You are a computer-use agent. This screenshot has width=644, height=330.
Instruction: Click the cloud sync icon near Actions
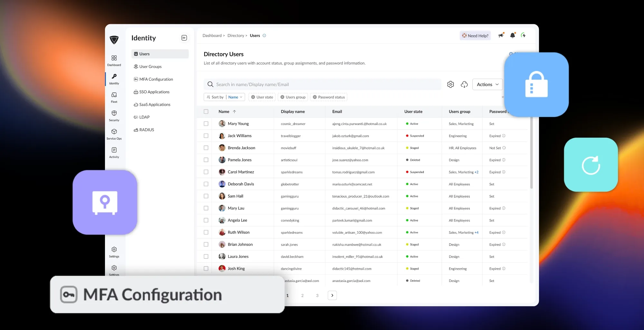(x=464, y=84)
